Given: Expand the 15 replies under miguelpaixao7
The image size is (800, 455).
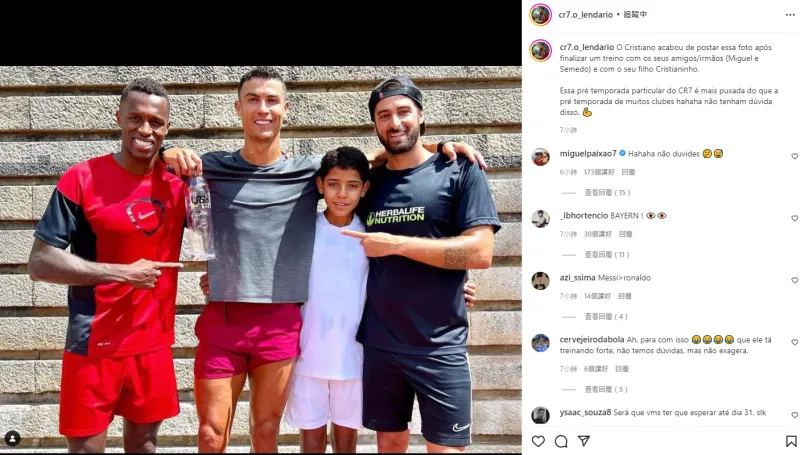Looking at the screenshot, I should pos(607,192).
